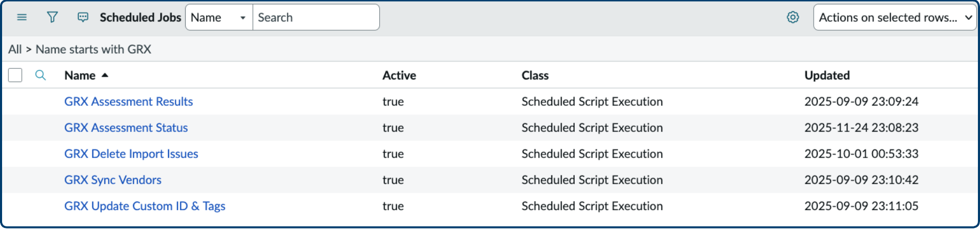Select Name starts with GRX breadcrumb
This screenshot has height=229, width=980.
[93, 49]
